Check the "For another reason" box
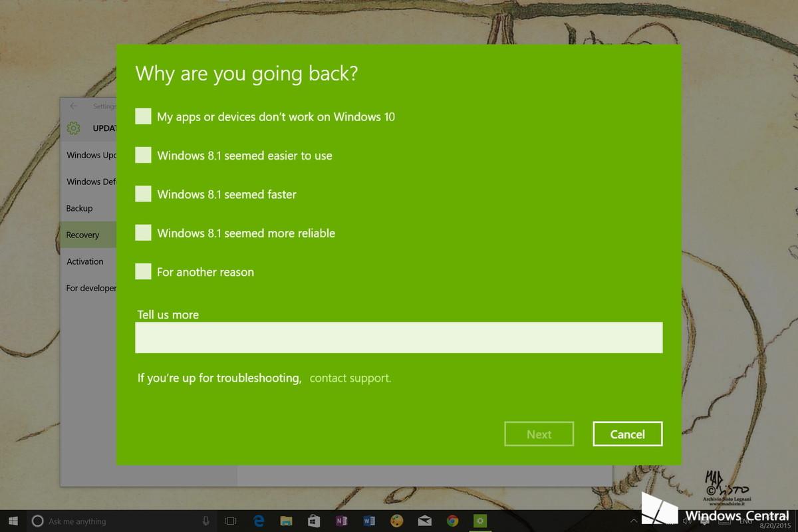 tap(143, 272)
